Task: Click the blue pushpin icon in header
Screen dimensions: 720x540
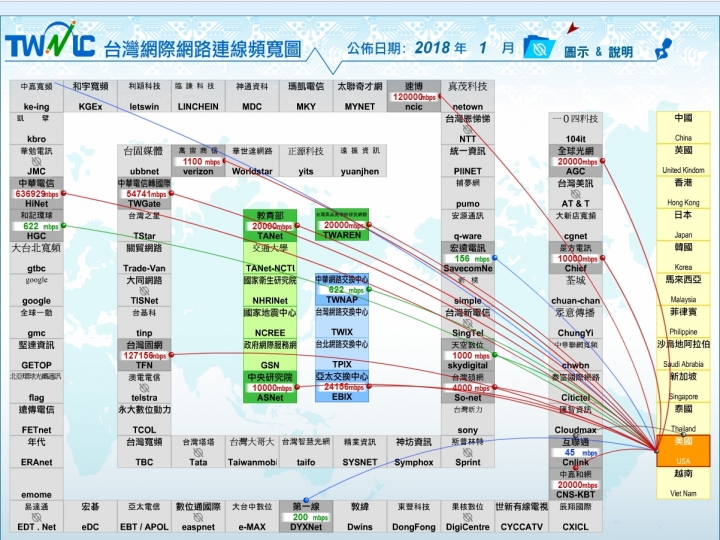Action: [x=663, y=49]
